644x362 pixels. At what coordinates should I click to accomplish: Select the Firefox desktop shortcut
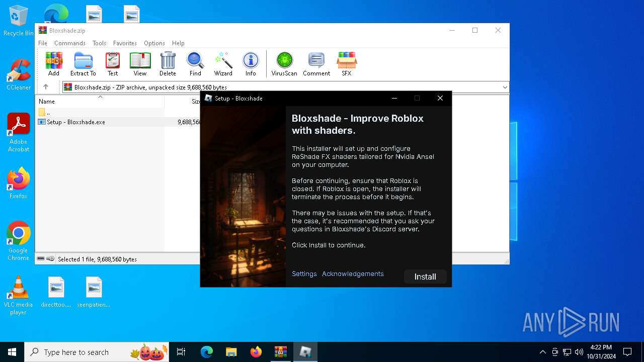click(x=19, y=184)
